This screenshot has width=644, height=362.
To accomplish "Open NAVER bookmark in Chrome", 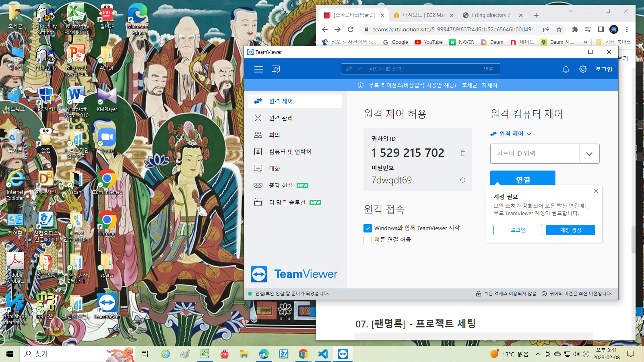I will [x=462, y=42].
